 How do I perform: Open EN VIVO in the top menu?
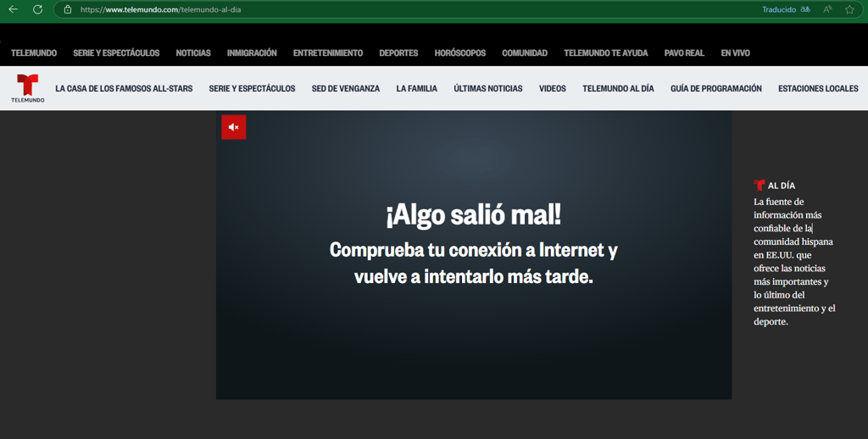pos(735,53)
